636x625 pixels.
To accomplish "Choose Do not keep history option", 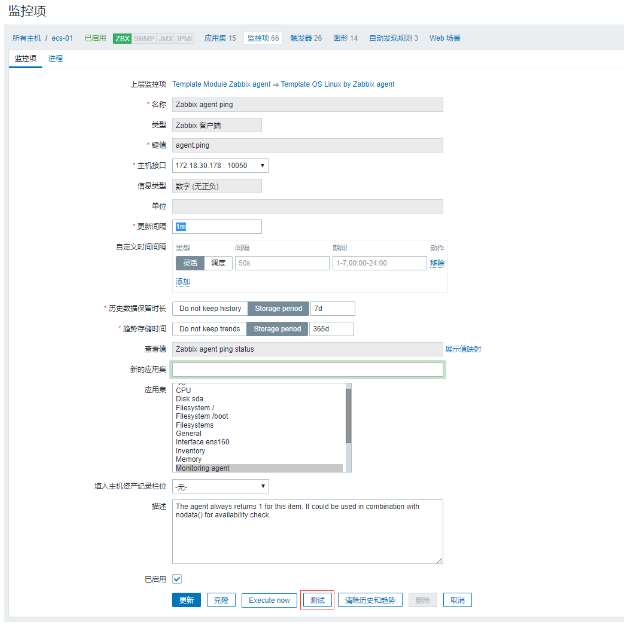I will tap(210, 308).
